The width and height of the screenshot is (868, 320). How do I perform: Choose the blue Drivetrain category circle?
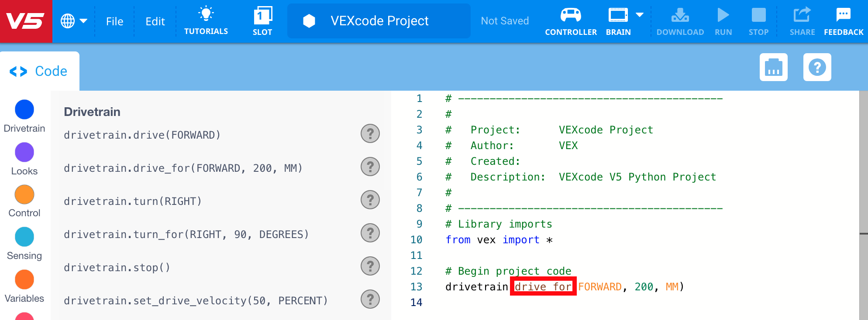24,109
